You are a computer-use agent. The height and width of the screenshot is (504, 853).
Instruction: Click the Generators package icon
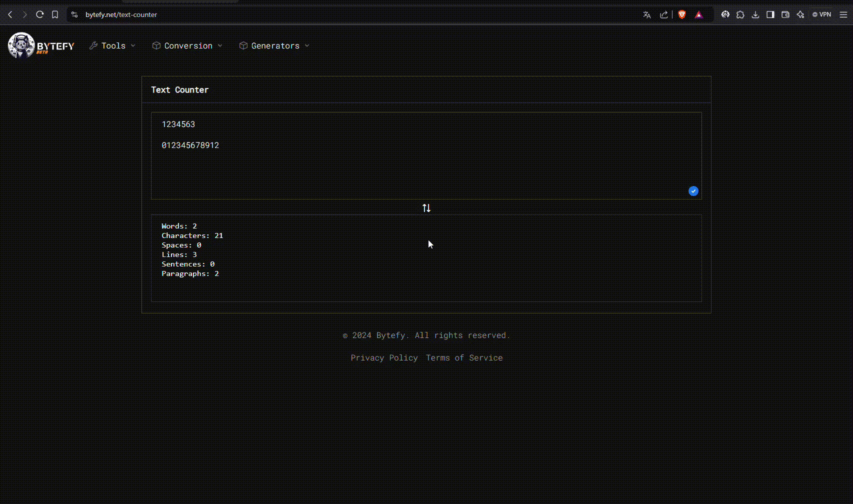[243, 45]
